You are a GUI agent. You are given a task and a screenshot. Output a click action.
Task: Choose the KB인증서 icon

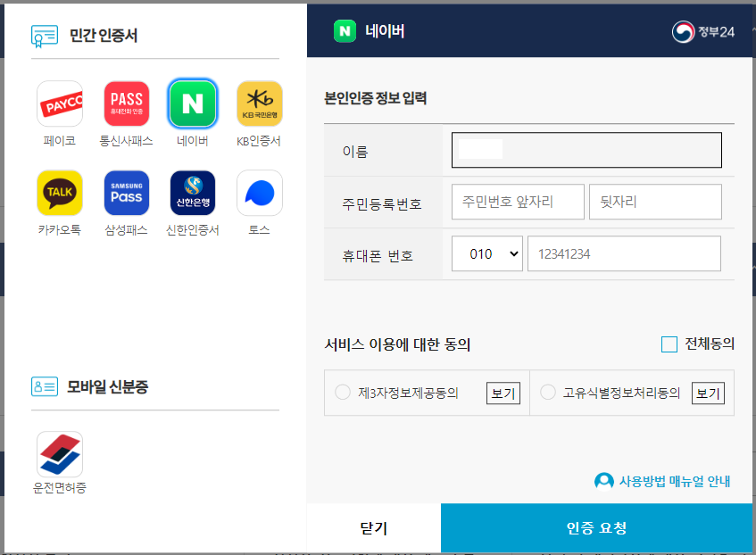click(x=260, y=104)
